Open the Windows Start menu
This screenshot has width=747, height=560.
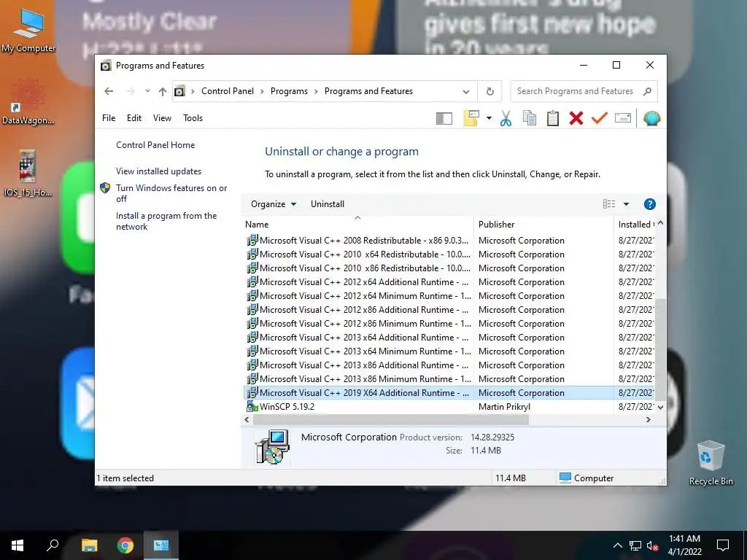(18, 545)
